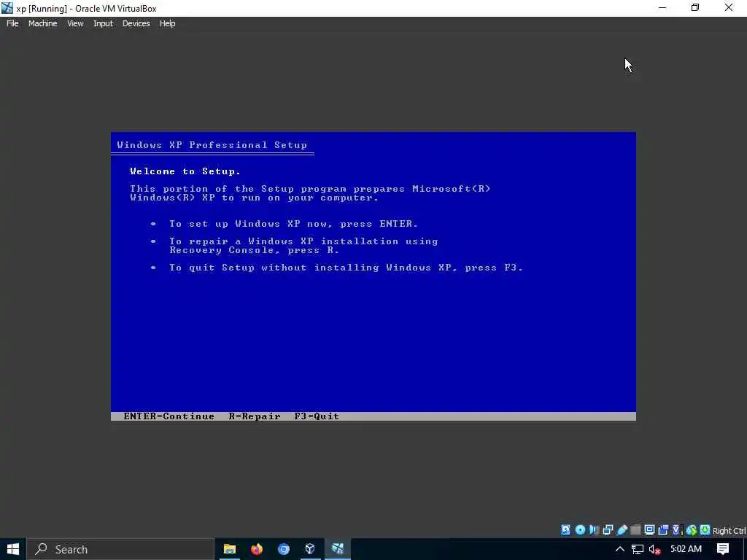Click 'R=Repair' in setup status bar

coord(255,416)
